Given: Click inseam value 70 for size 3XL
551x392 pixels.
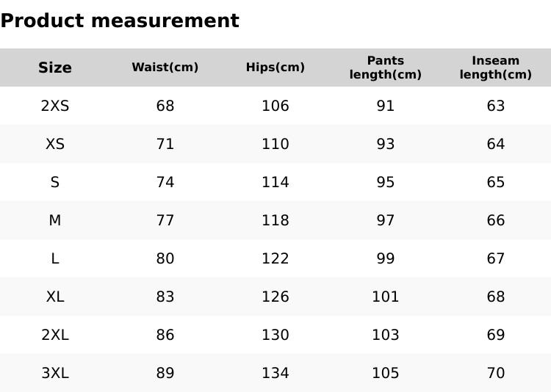Looking at the screenshot, I should pos(496,373).
